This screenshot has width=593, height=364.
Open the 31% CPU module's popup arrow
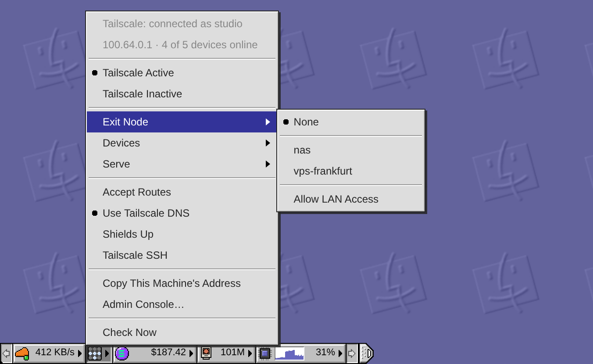(x=340, y=353)
